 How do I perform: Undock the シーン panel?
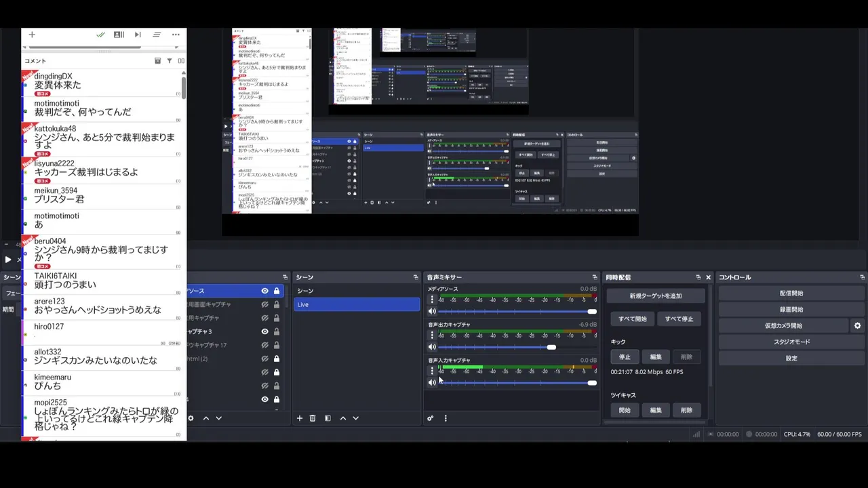coord(416,277)
